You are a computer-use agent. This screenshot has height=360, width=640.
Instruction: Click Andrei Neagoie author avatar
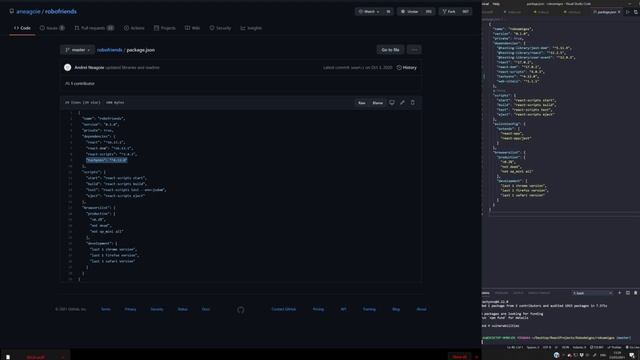click(68, 67)
